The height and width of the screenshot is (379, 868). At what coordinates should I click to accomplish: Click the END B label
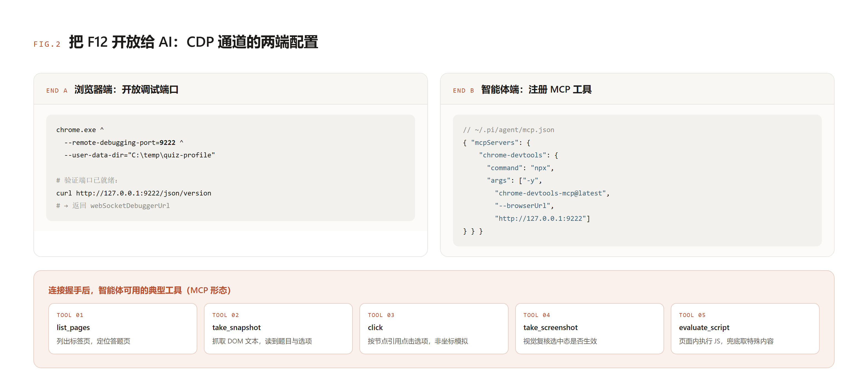click(463, 91)
